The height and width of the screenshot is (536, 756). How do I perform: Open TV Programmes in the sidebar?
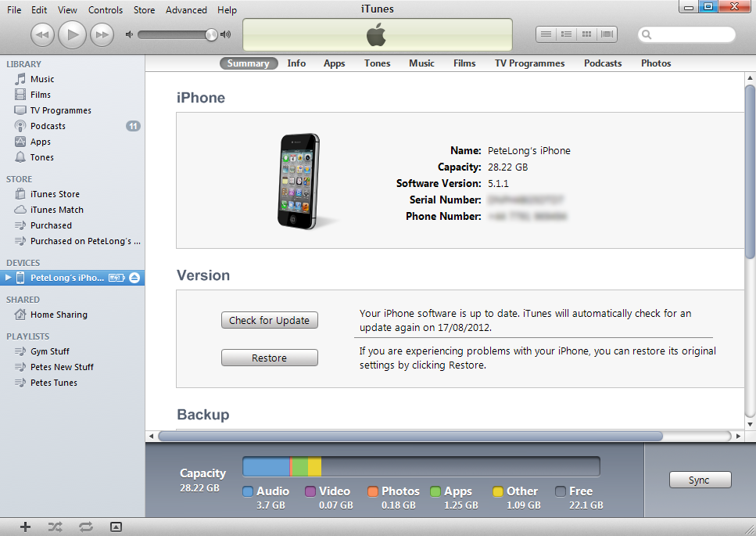click(x=73, y=110)
